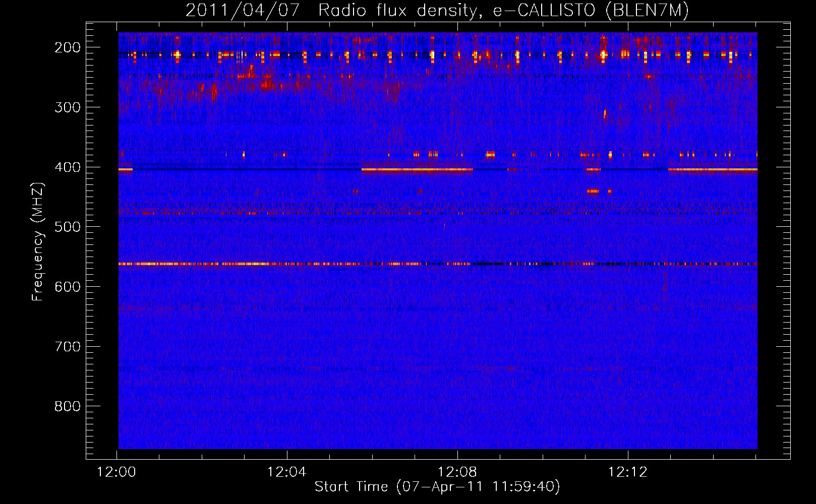Click the 700 frequency tick label
The height and width of the screenshot is (504, 816).
68,347
